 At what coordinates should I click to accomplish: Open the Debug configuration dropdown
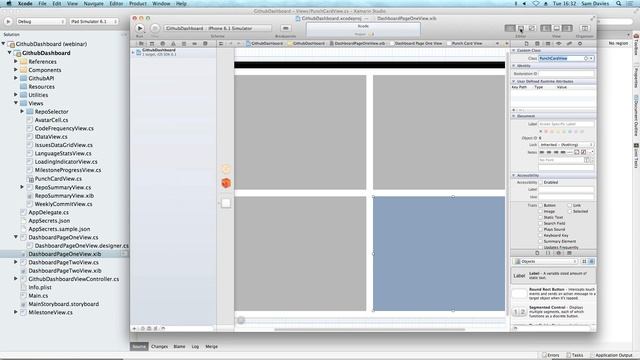[40, 21]
